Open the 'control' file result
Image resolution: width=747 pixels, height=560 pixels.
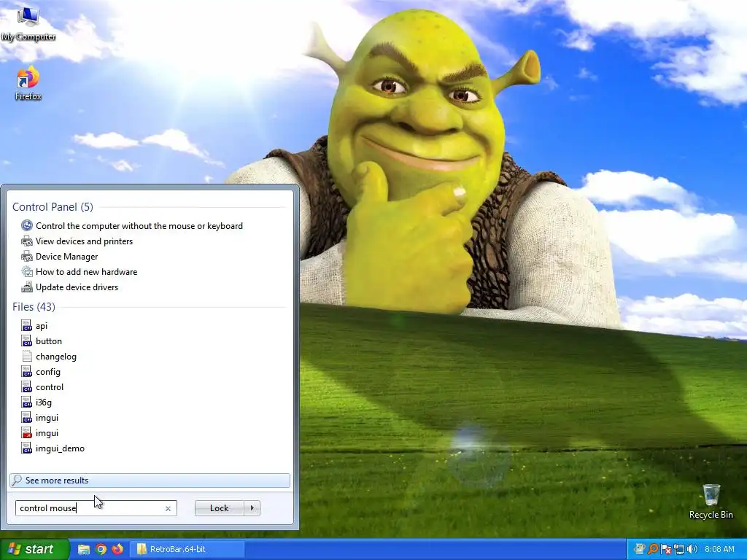pos(50,386)
